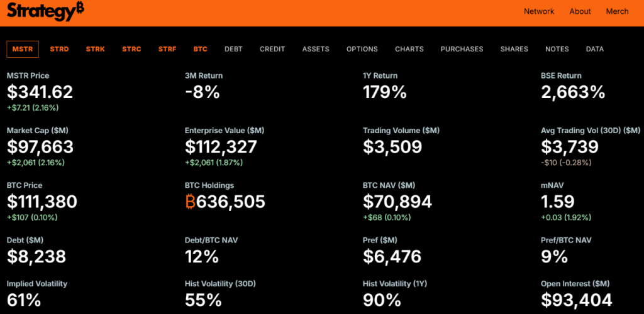The height and width of the screenshot is (314, 644).
Task: Open the Network link in header
Action: click(x=539, y=11)
